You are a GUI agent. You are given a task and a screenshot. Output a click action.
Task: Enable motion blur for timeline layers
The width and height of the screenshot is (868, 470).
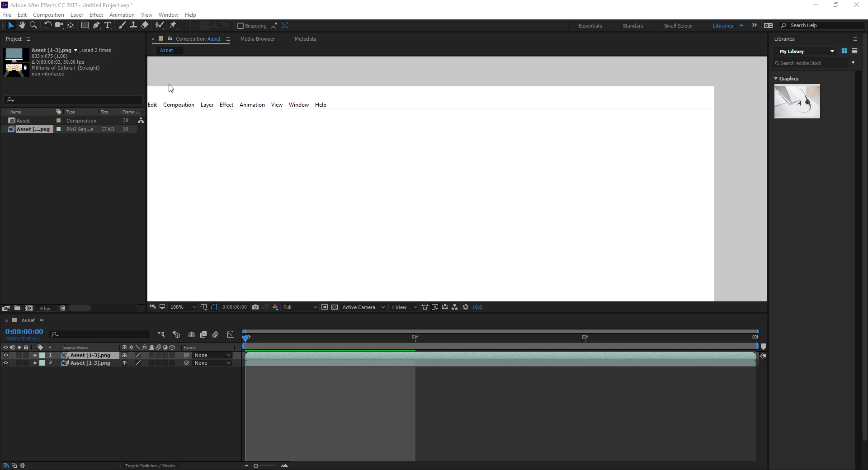(216, 334)
